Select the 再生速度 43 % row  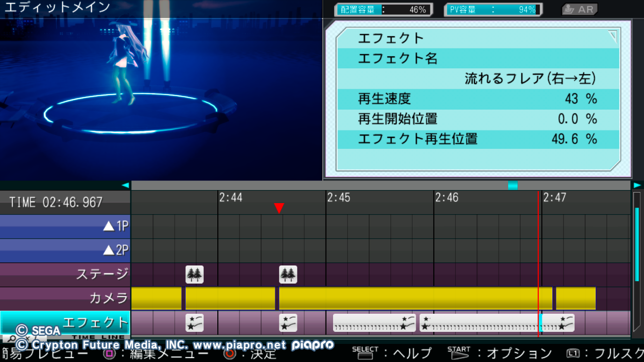[478, 99]
